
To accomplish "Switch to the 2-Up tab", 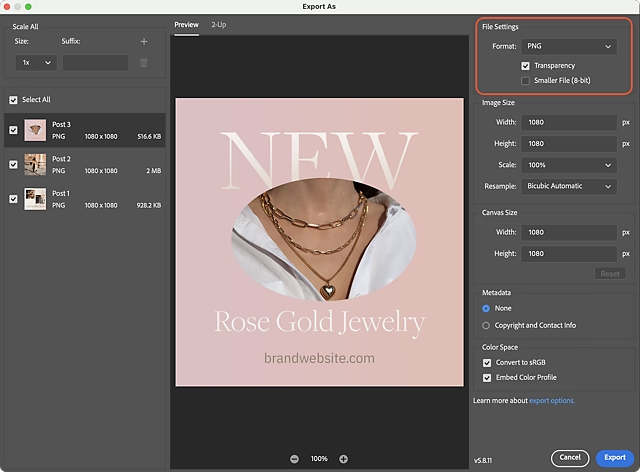I will tap(218, 24).
